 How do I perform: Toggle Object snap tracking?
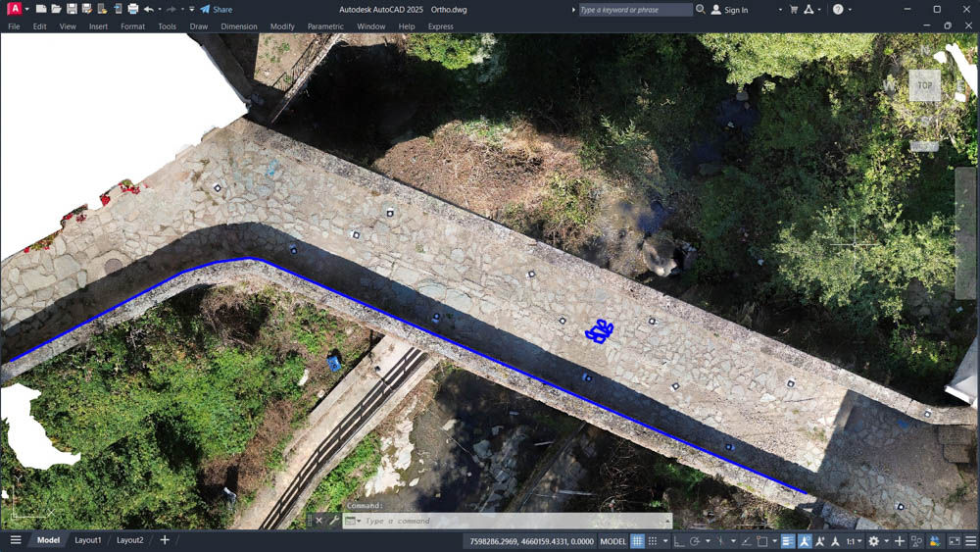pyautogui.click(x=746, y=541)
